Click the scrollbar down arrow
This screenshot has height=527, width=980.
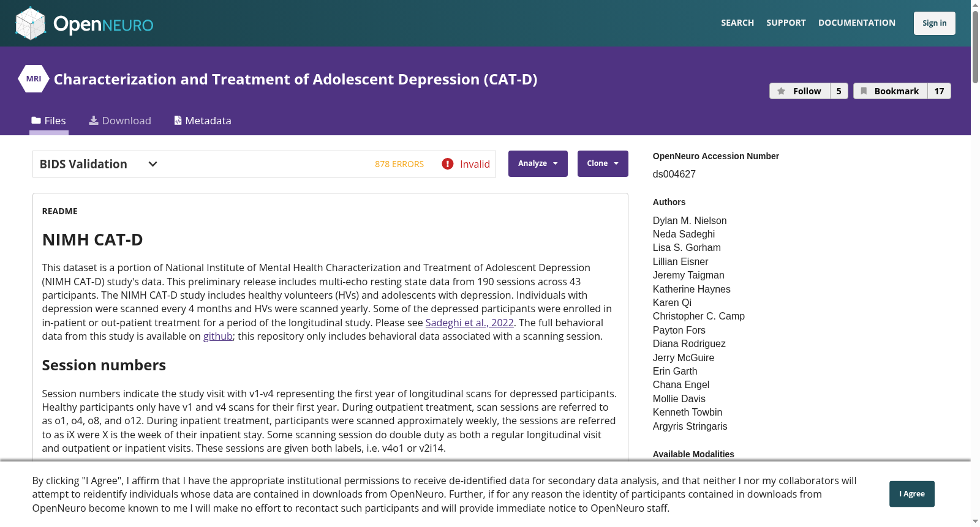[975, 521]
